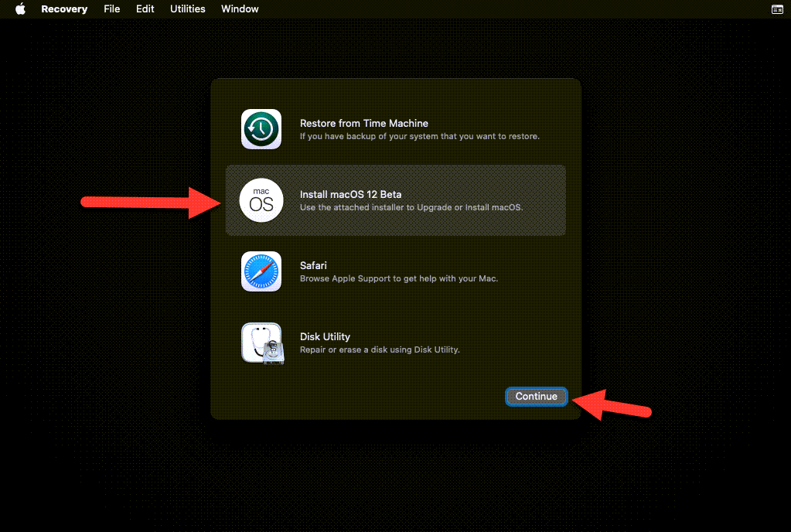This screenshot has width=791, height=532.
Task: Click 'Use the attached installer' description text
Action: tap(411, 207)
